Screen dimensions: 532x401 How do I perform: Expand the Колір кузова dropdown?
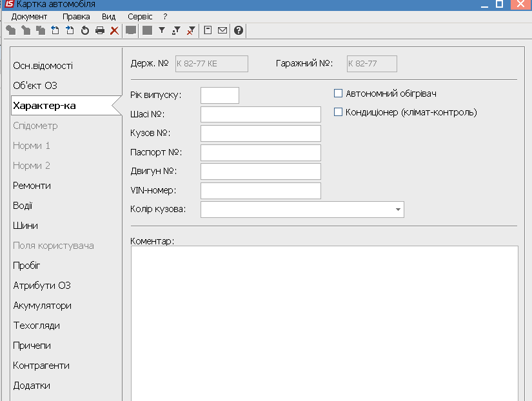click(398, 210)
